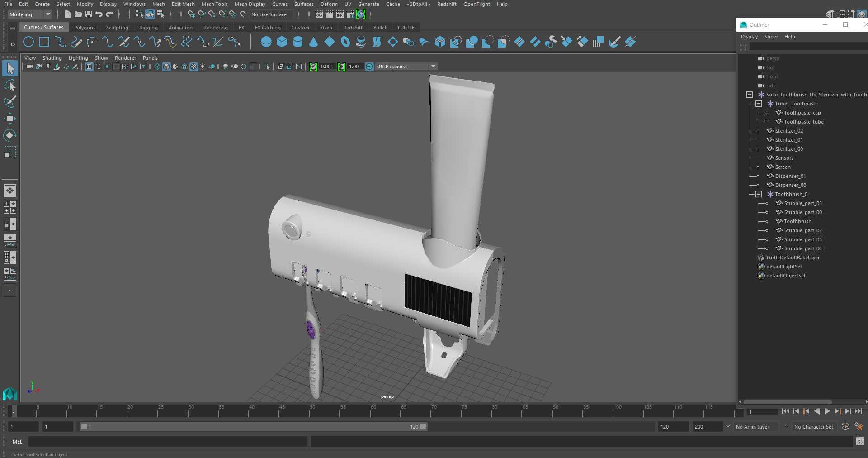Open the script editor icon
This screenshot has width=868, height=458.
[860, 442]
